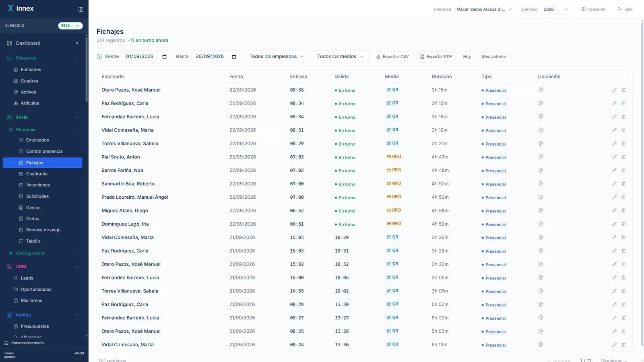Click the Mes anterior button
The height and width of the screenshot is (362, 644).
pos(494,57)
